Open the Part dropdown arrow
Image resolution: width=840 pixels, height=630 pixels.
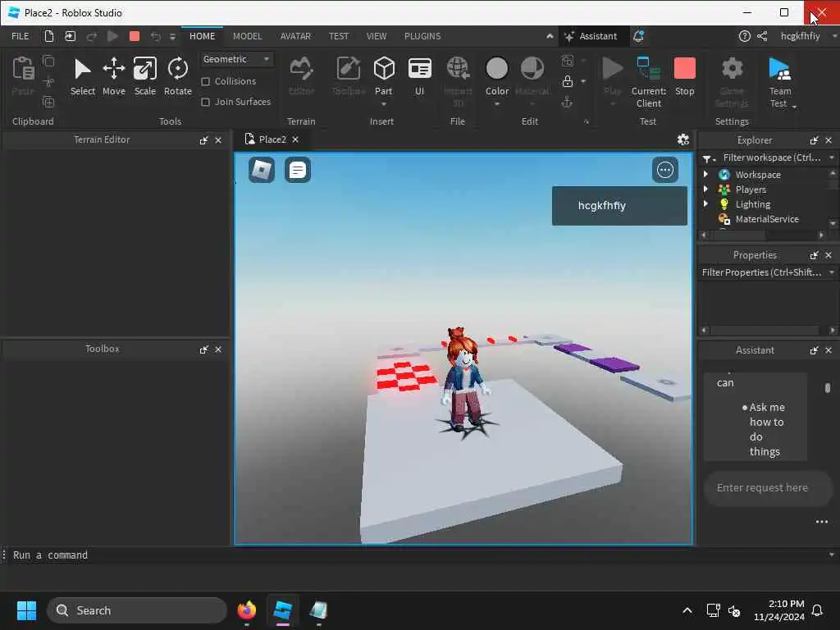(384, 104)
